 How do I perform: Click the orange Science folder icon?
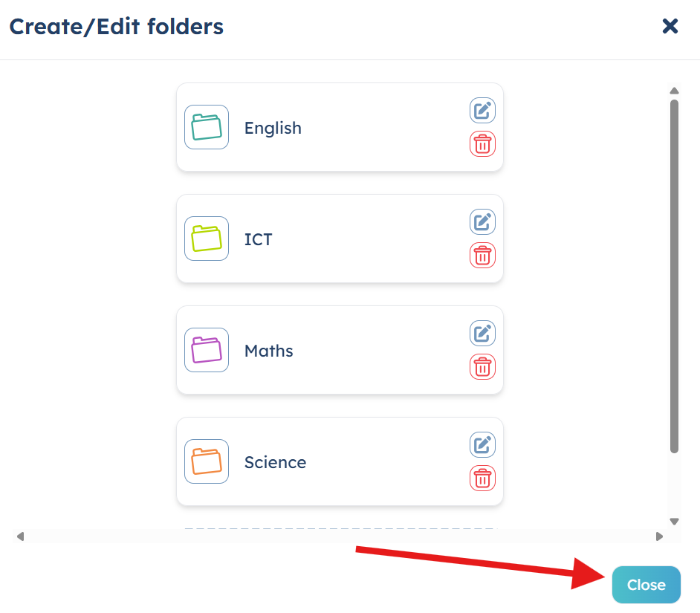(x=207, y=461)
